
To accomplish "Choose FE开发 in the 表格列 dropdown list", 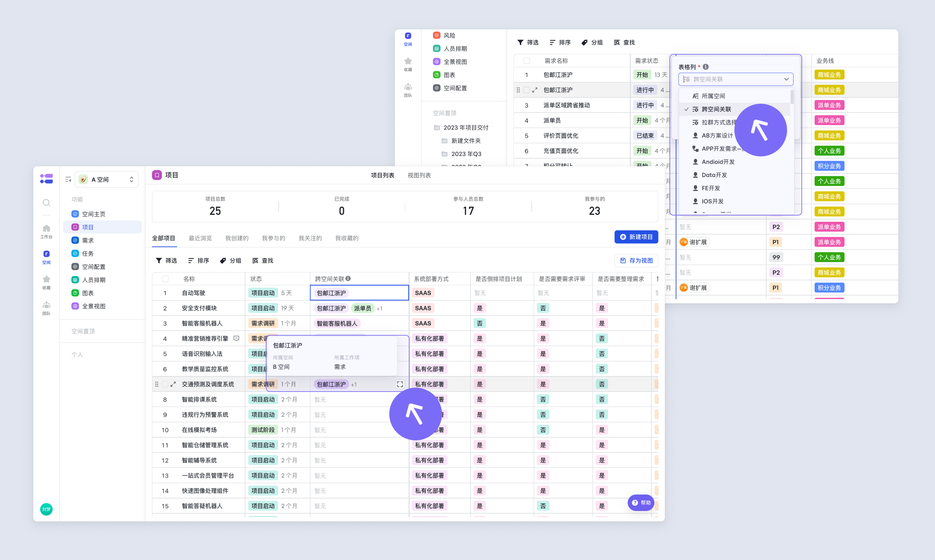I will click(x=734, y=188).
